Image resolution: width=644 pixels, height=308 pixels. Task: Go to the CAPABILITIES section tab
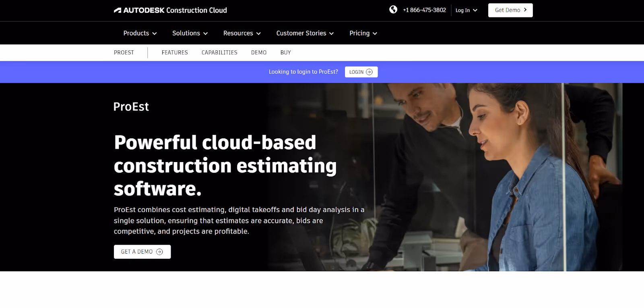(219, 52)
